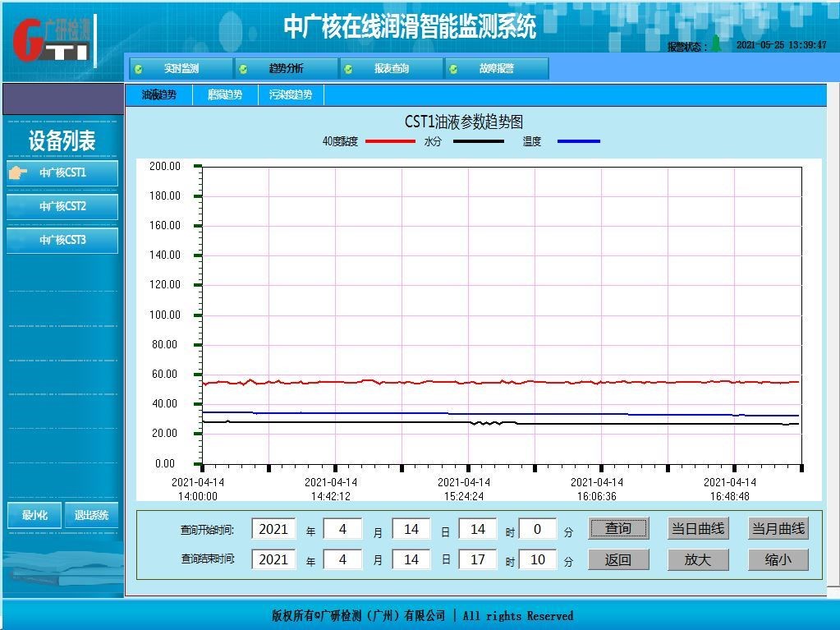840x630 pixels.
Task: Switch to the 污染度趋势 tab
Action: (291, 94)
